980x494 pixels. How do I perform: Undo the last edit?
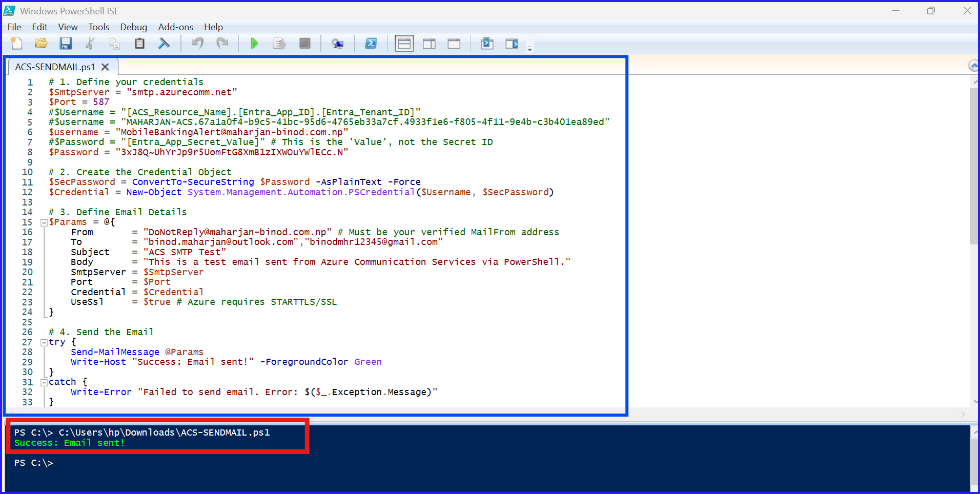[197, 44]
